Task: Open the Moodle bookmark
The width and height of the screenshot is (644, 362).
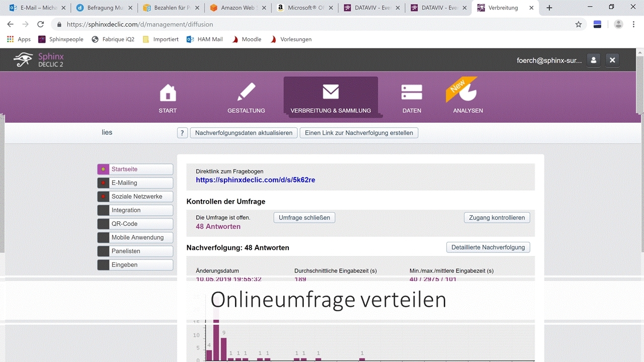Action: click(246, 39)
